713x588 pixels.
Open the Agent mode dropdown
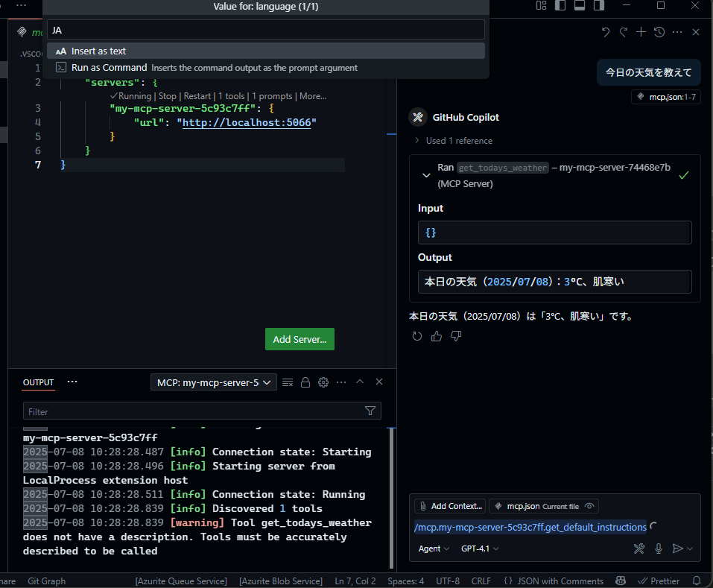pyautogui.click(x=434, y=549)
